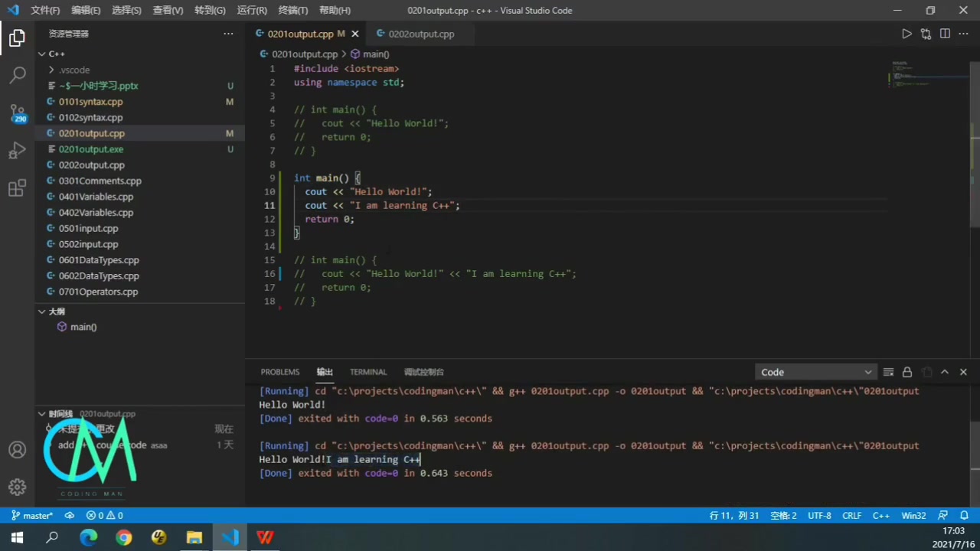Viewport: 980px width, 551px height.
Task: Open the 转到(G) menu
Action: click(x=210, y=11)
